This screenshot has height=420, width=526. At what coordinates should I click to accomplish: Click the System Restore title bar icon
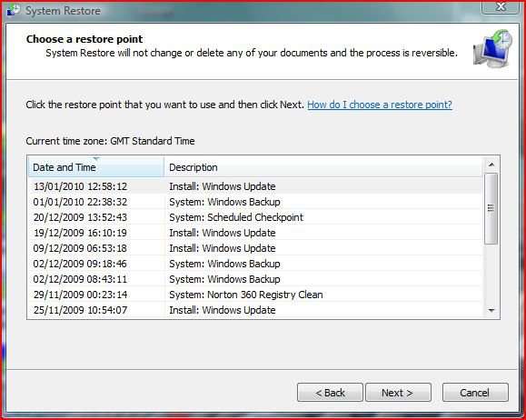[x=14, y=10]
